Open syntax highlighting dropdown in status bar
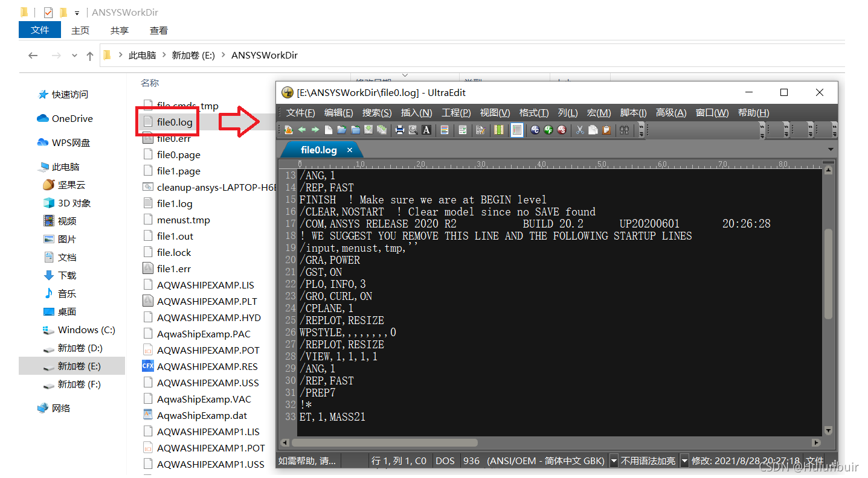The image size is (868, 478). click(684, 461)
